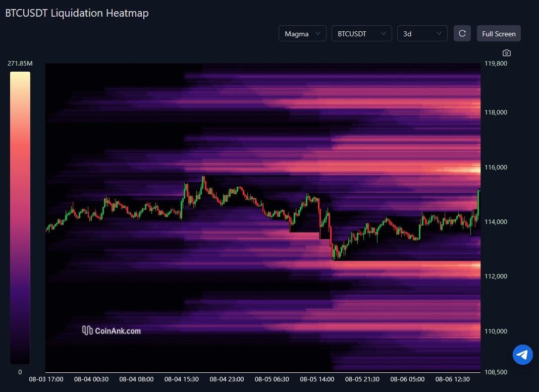This screenshot has width=539, height=392.
Task: Click the BTCUSDT Liquidation Heatmap title
Action: click(77, 13)
